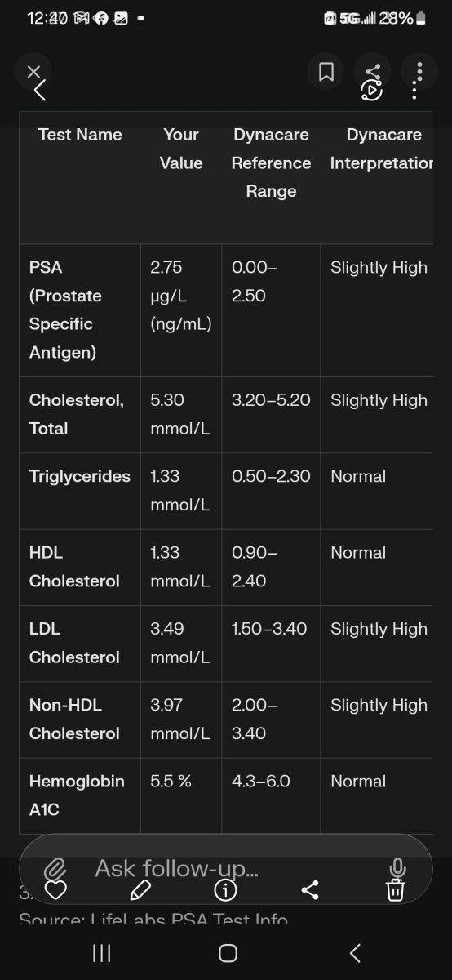This screenshot has height=980, width=452.
Task: Tap the Android home button
Action: [x=228, y=953]
